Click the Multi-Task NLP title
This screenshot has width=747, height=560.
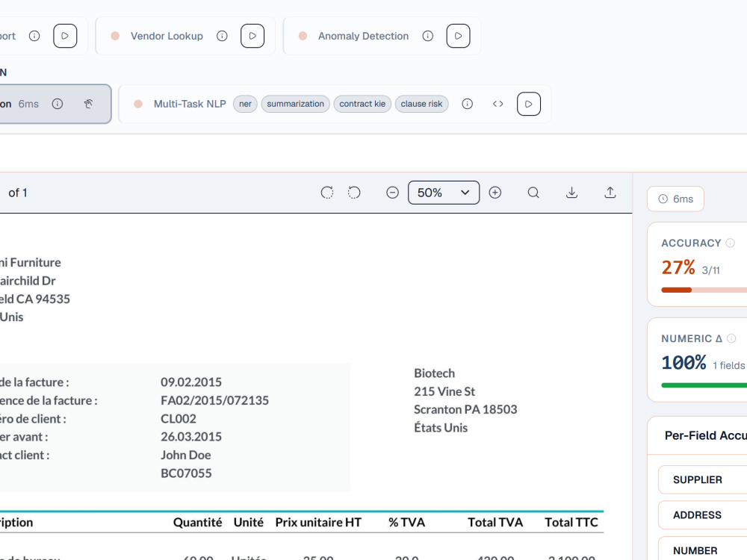pyautogui.click(x=190, y=104)
